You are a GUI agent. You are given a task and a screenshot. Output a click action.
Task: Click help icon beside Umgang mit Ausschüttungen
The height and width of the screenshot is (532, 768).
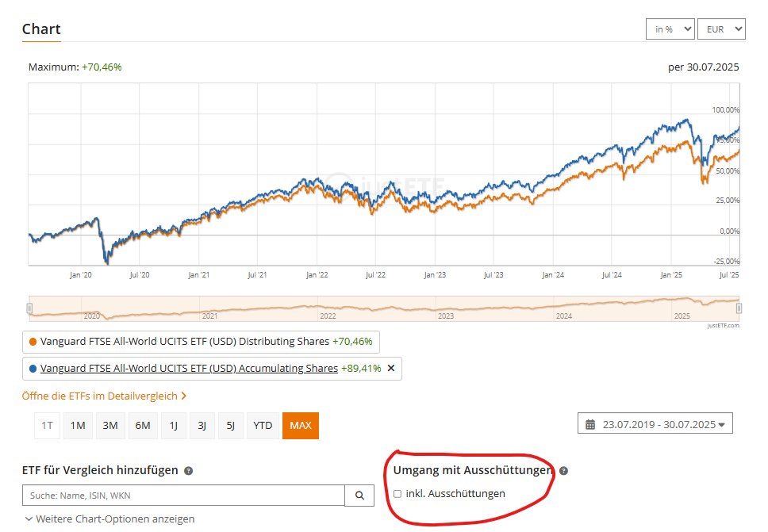coord(563,471)
